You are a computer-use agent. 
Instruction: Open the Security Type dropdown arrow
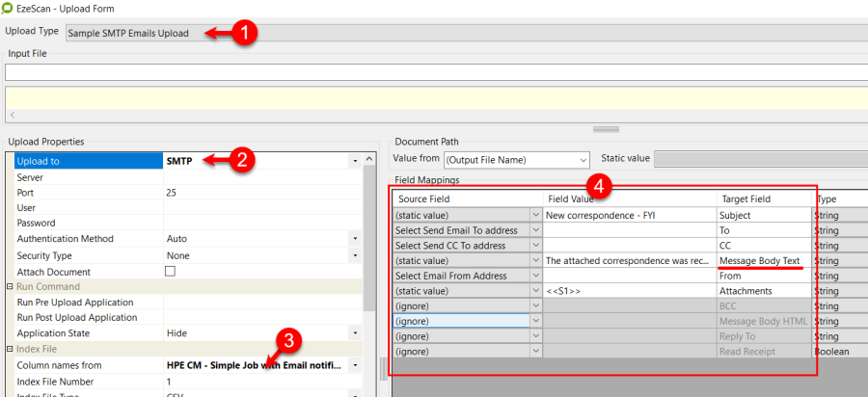point(354,255)
